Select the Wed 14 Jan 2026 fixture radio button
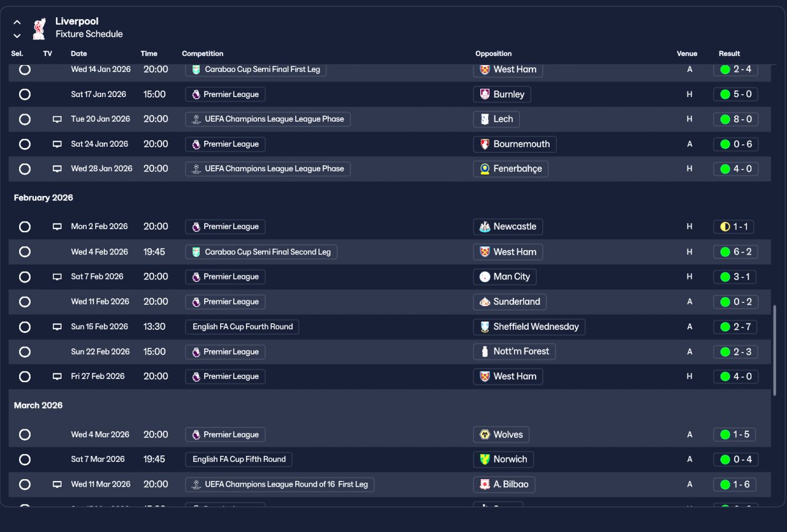787x532 pixels. (x=25, y=69)
